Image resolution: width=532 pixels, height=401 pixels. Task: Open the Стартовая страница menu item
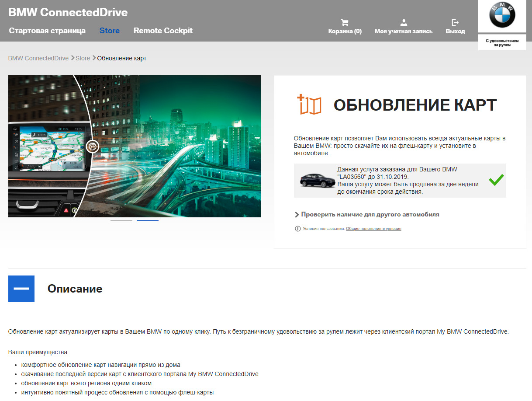tap(47, 31)
